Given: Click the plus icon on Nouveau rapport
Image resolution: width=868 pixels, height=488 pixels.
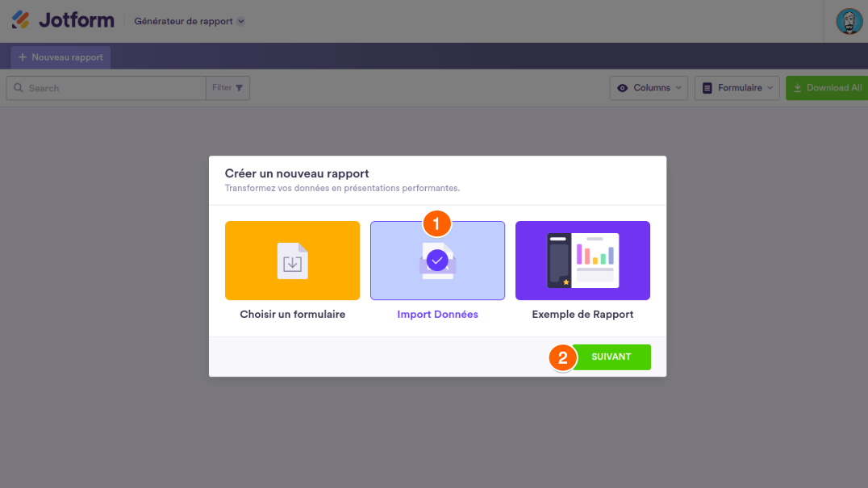Looking at the screenshot, I should coord(23,57).
